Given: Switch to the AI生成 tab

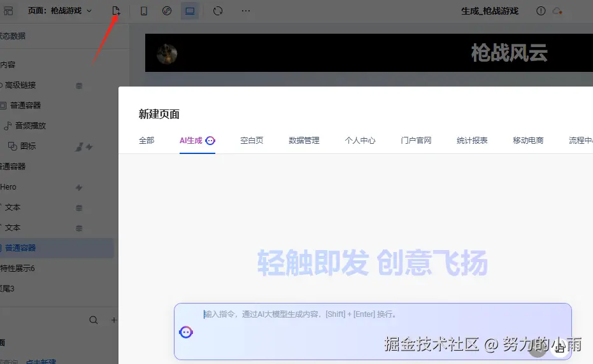Looking at the screenshot, I should [197, 140].
